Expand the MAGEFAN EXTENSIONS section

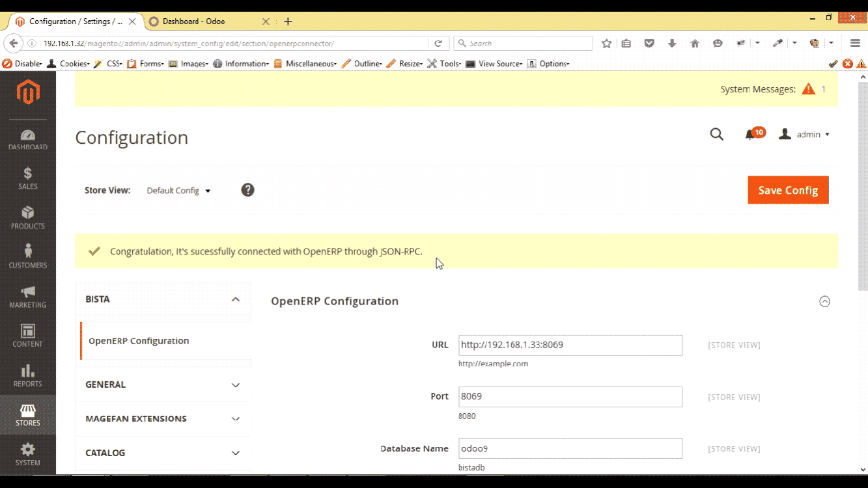(x=163, y=418)
